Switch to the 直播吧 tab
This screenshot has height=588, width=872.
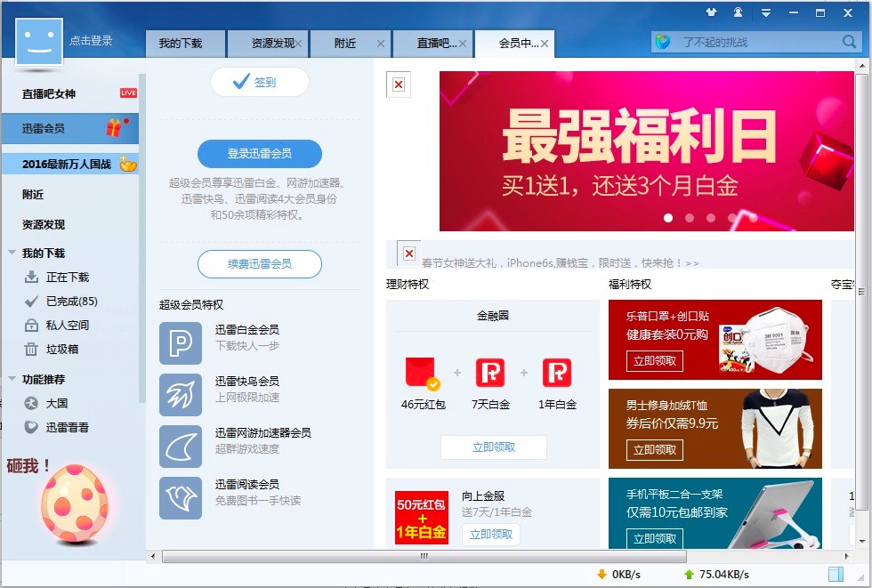point(432,44)
